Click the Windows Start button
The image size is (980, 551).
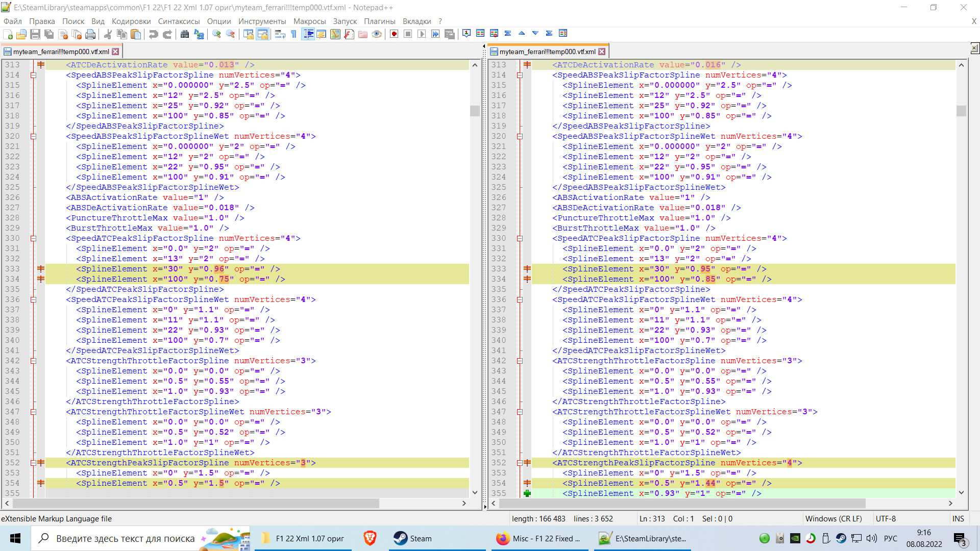15,538
